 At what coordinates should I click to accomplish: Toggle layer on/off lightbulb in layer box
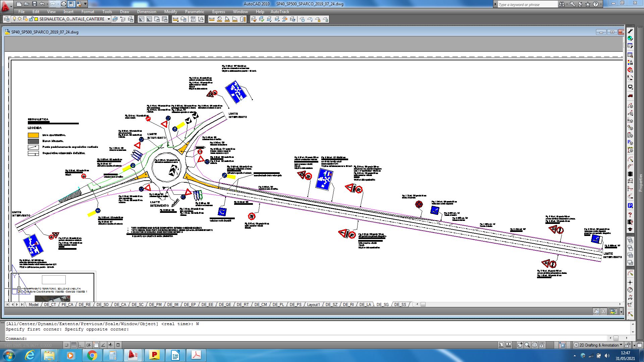tap(14, 19)
